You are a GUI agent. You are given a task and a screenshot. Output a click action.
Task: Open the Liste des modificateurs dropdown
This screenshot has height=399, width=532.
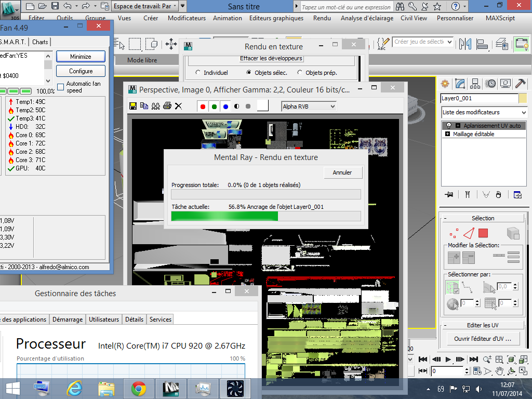coord(484,112)
